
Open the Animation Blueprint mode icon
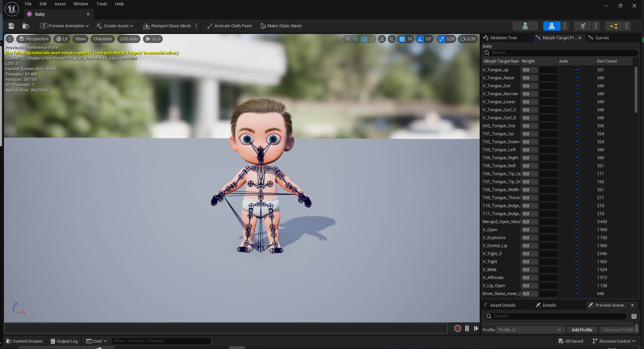click(614, 26)
